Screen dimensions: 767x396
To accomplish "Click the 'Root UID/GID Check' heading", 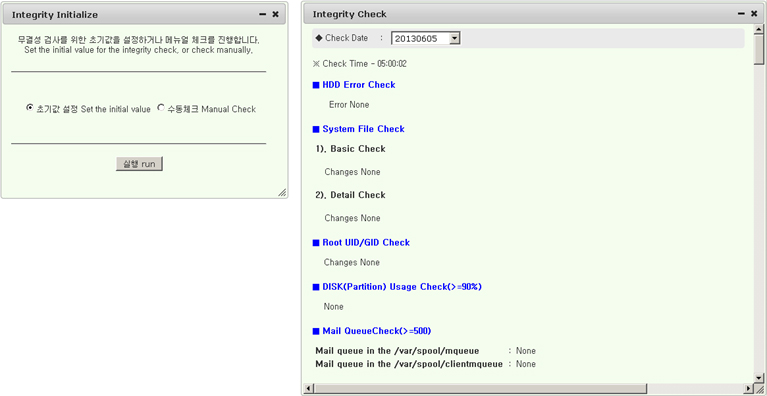I will (x=366, y=242).
